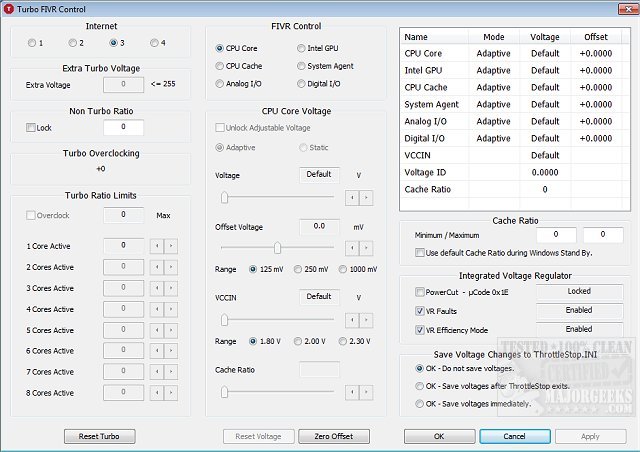The image size is (640, 452).
Task: Click the Voltage slider handle
Action: pyautogui.click(x=224, y=198)
